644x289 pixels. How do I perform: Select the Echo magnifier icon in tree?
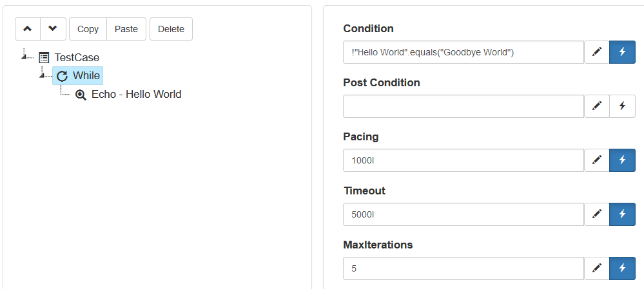pyautogui.click(x=81, y=95)
